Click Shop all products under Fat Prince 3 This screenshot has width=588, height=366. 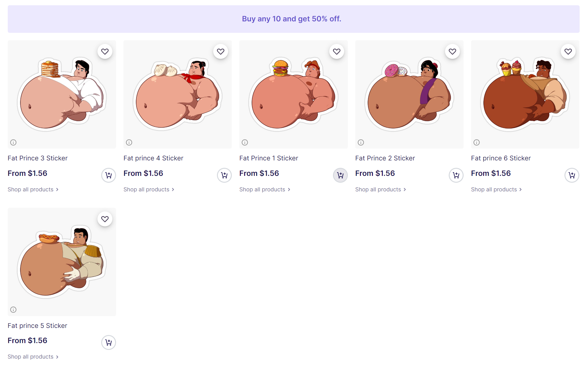(x=33, y=190)
